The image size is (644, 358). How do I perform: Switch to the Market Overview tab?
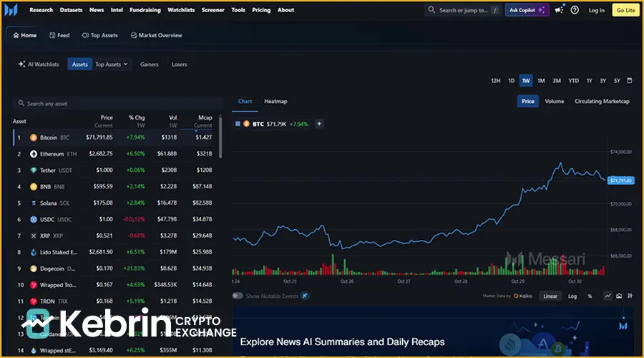[156, 35]
